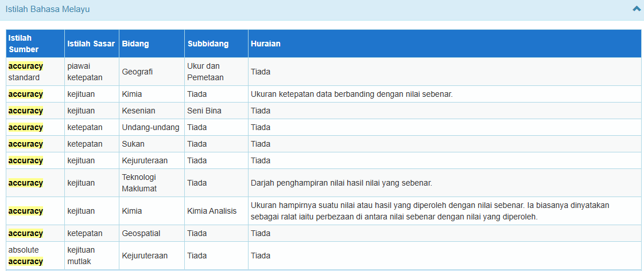Image resolution: width=644 pixels, height=271 pixels.
Task: Click the Undang-undang field cell
Action: [x=152, y=128]
